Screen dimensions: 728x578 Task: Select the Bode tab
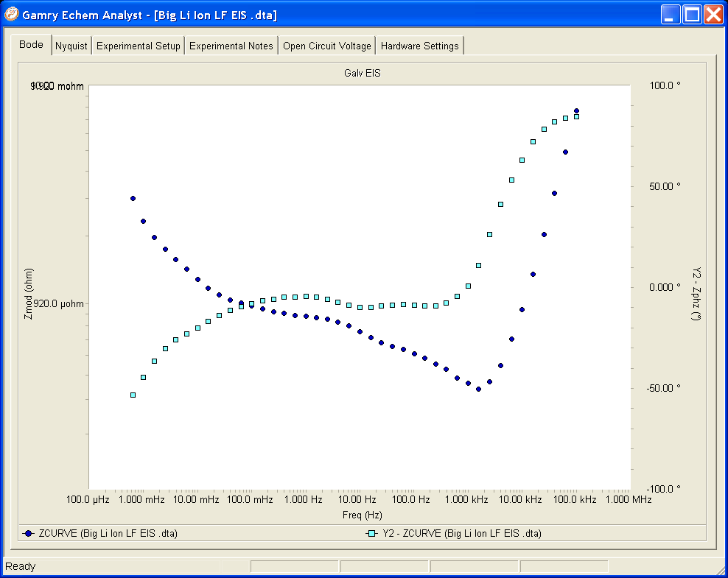click(x=31, y=45)
